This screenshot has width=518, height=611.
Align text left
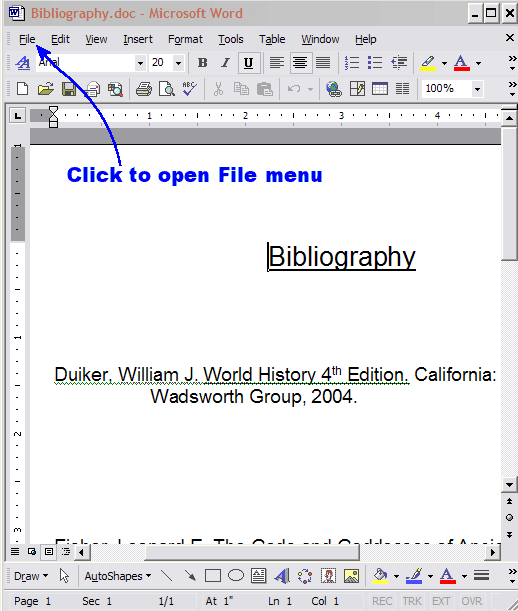pyautogui.click(x=276, y=63)
